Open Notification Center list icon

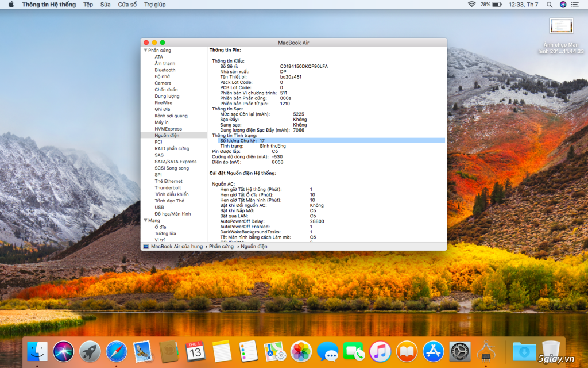575,5
